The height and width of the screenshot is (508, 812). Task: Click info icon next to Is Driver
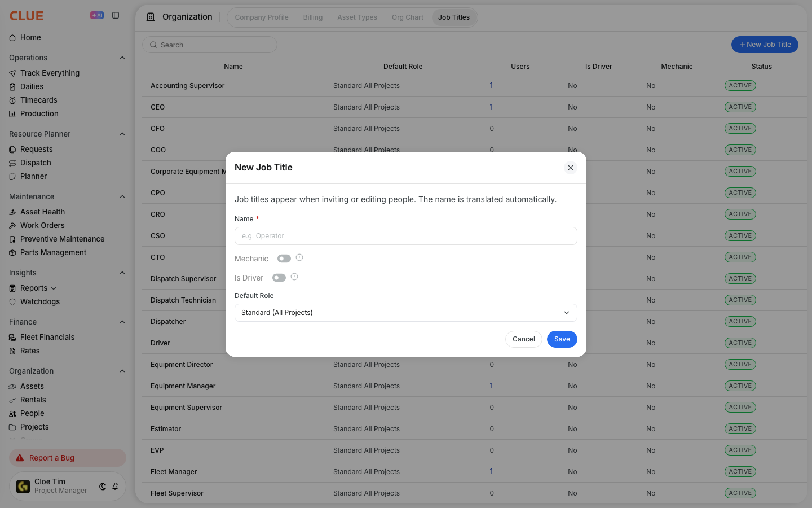coord(294,277)
